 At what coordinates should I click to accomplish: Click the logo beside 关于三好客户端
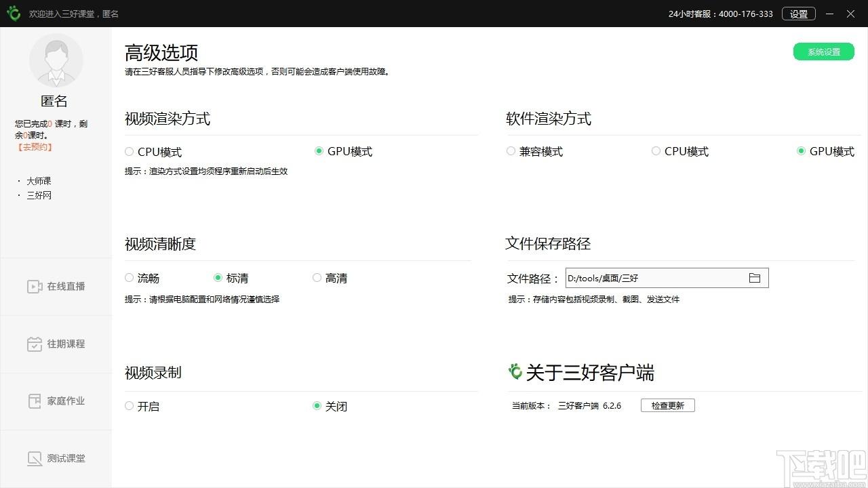point(515,371)
